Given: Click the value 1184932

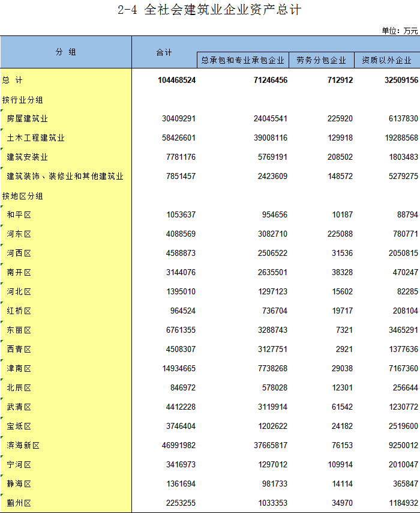Looking at the screenshot, I should pyautogui.click(x=403, y=503).
